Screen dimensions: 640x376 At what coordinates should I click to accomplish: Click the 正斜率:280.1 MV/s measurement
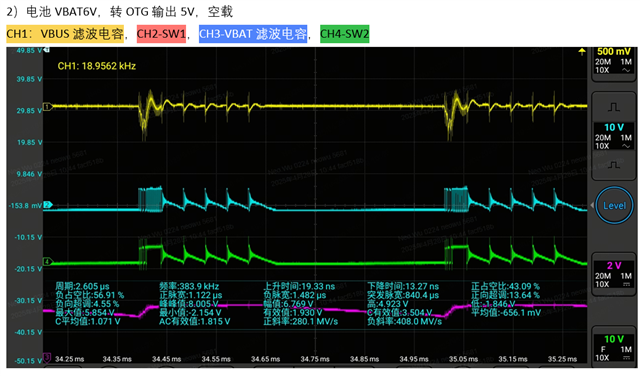301,322
